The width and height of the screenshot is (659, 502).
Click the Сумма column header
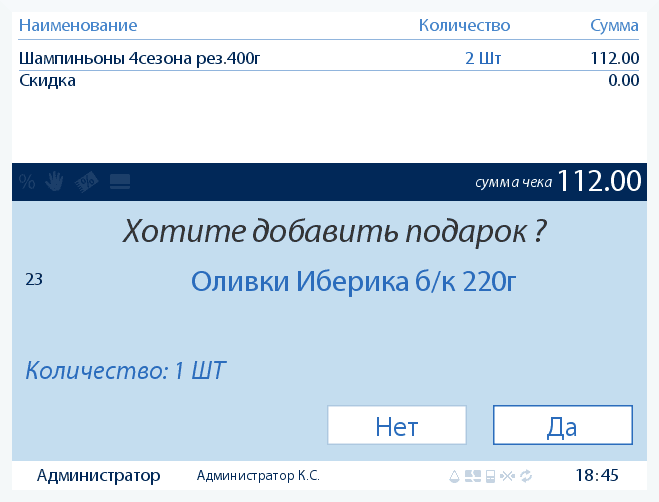pyautogui.click(x=614, y=26)
